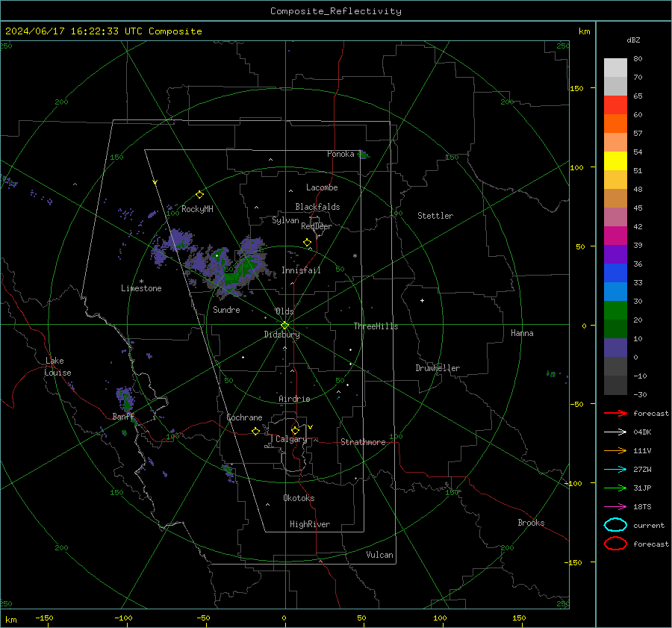Click the Olds city label
The image size is (672, 628).
[284, 311]
